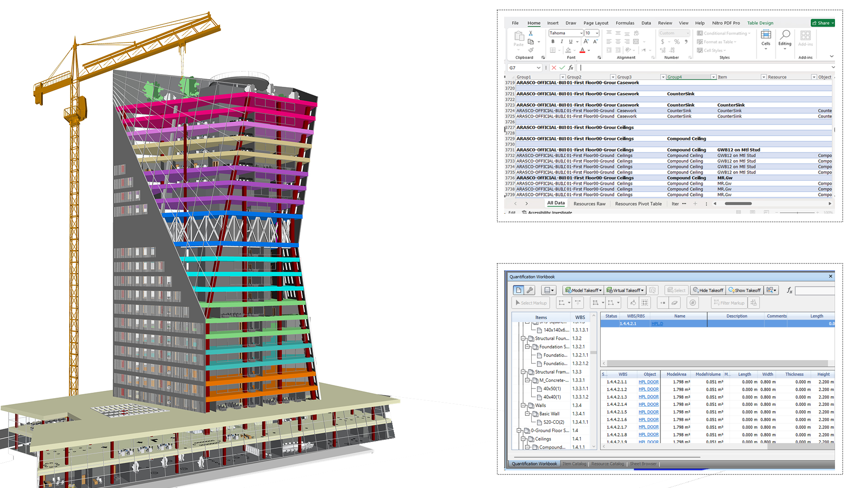This screenshot has width=868, height=488.
Task: Open the font size 10 dropdown
Action: [597, 33]
